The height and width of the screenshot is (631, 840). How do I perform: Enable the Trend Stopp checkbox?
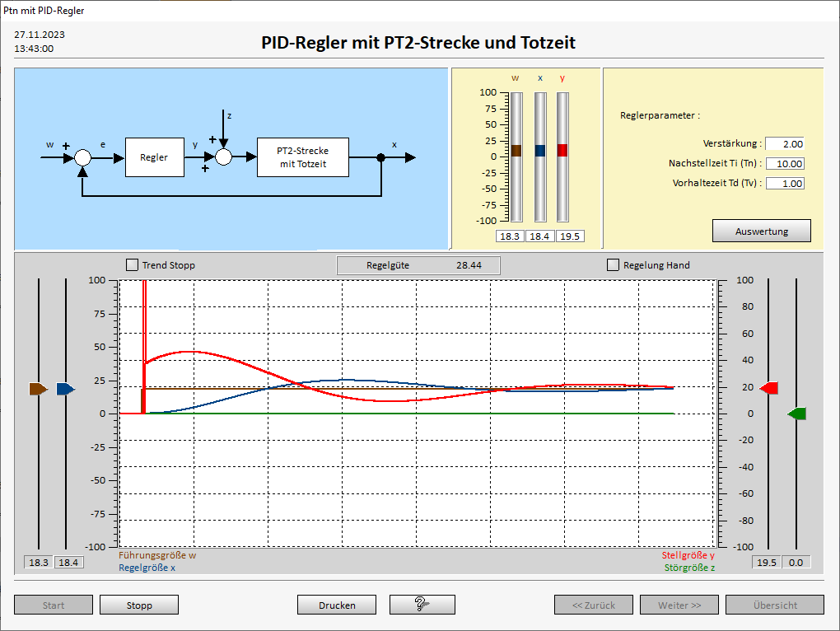[132, 265]
